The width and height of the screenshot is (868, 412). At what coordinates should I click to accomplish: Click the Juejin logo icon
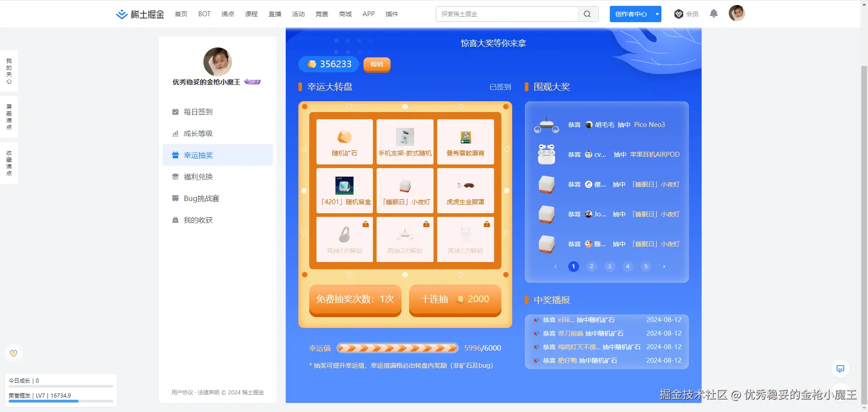(121, 14)
